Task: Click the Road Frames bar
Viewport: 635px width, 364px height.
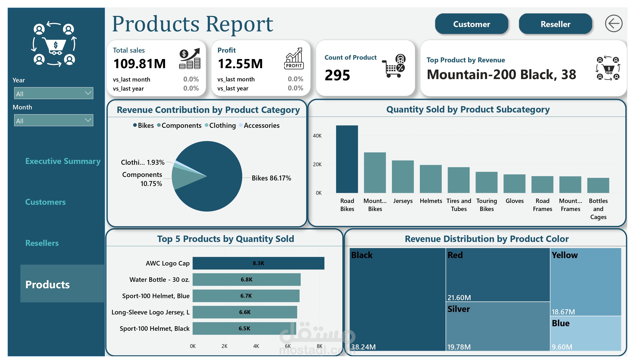Action: coord(542,185)
